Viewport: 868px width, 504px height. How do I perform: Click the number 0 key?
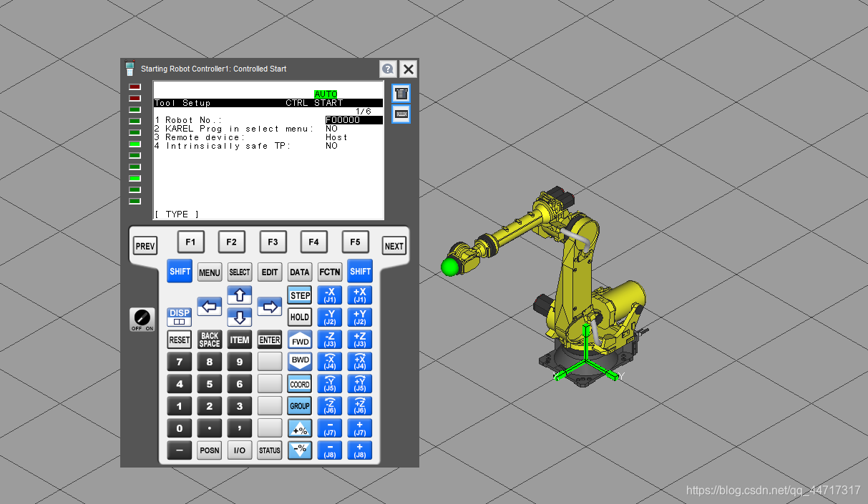point(180,429)
